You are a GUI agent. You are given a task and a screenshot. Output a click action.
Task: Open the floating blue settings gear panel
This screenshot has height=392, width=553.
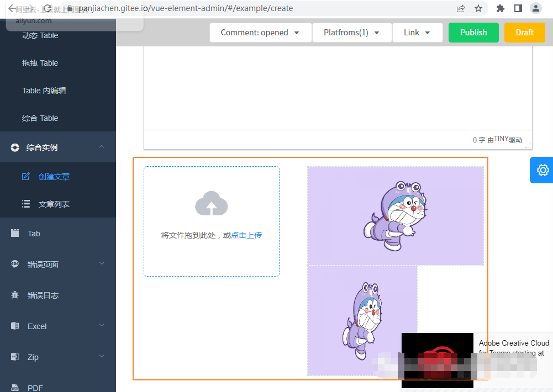(542, 170)
